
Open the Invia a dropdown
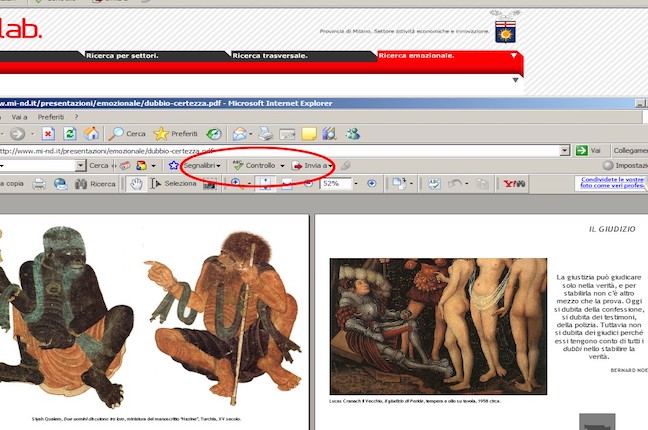(312, 165)
